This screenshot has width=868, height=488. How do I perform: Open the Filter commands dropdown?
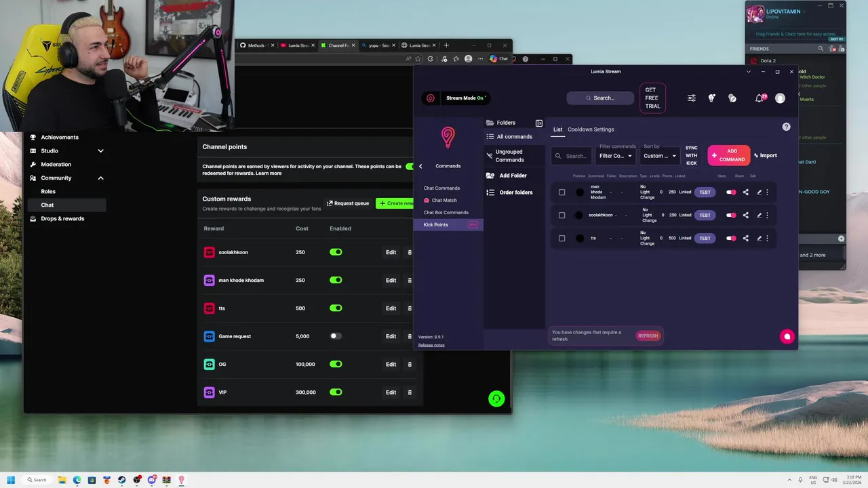(x=616, y=156)
